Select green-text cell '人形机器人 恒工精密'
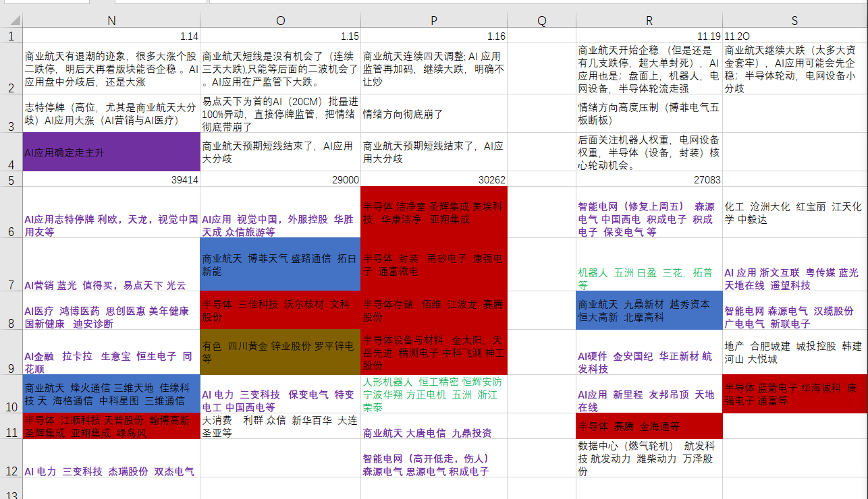This screenshot has height=499, width=868. [x=434, y=394]
